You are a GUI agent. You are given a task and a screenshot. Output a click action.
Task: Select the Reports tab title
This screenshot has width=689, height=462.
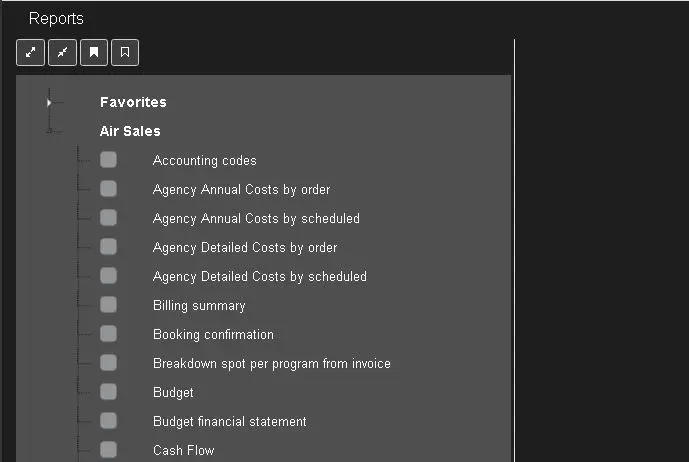pyautogui.click(x=56, y=19)
